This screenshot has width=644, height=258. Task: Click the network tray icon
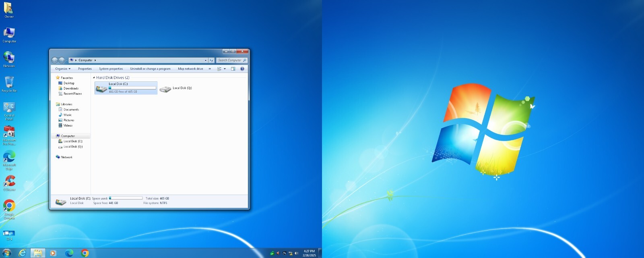(x=291, y=253)
